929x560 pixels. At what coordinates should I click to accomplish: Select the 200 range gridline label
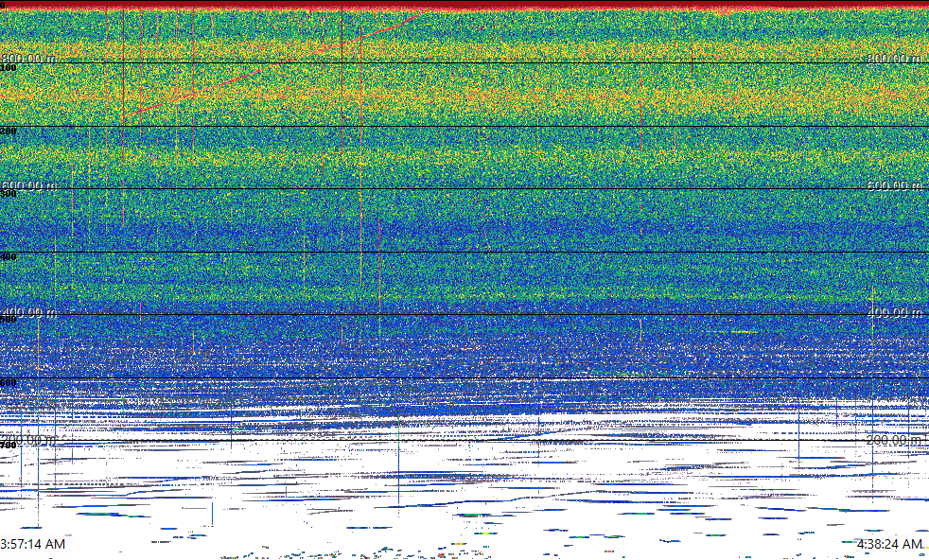pos(9,131)
